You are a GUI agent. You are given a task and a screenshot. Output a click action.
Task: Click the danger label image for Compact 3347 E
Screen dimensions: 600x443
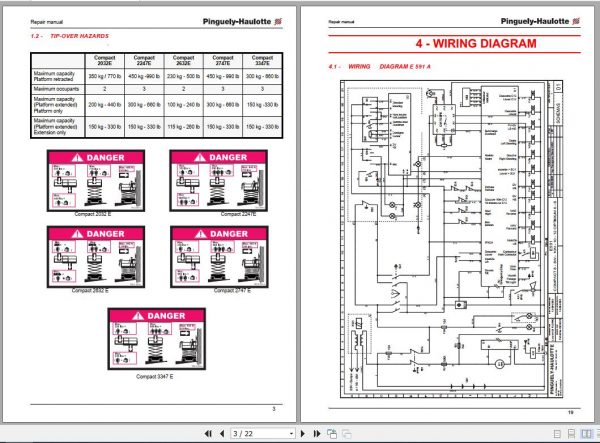click(157, 339)
